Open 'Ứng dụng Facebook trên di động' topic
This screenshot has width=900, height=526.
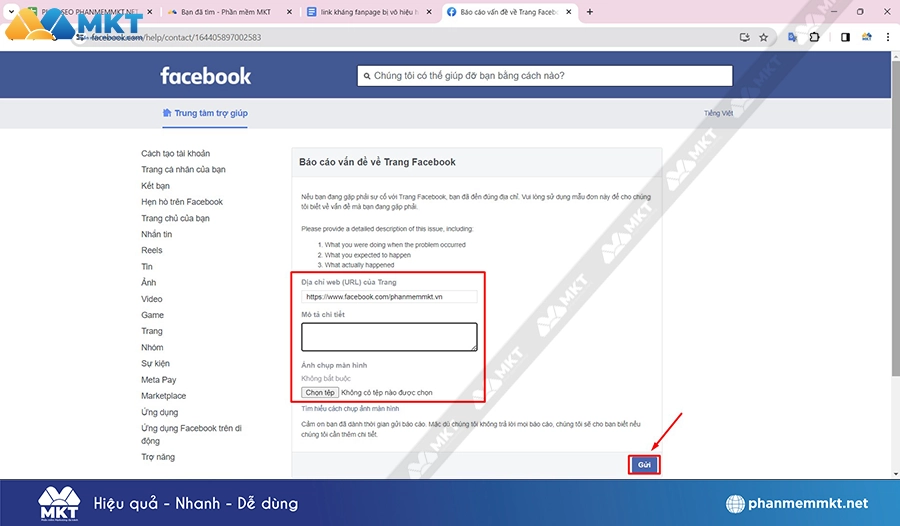tap(191, 434)
